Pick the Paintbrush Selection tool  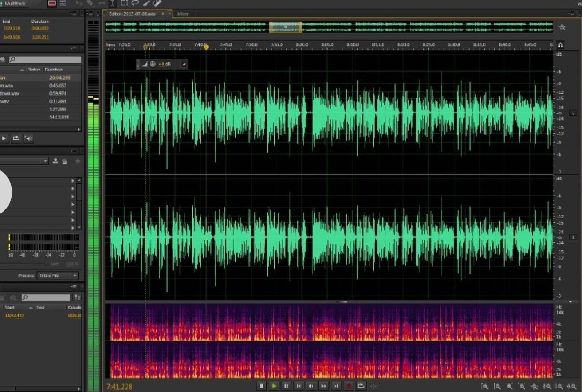click(146, 3)
